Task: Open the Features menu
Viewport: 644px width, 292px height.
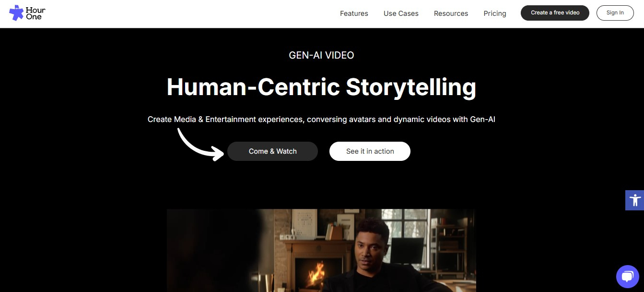Action: coord(354,13)
